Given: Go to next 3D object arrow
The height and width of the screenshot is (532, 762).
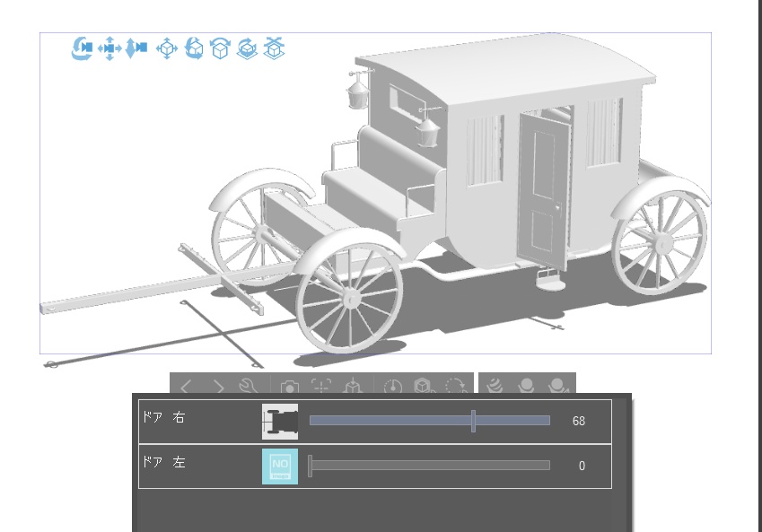Looking at the screenshot, I should 219,387.
